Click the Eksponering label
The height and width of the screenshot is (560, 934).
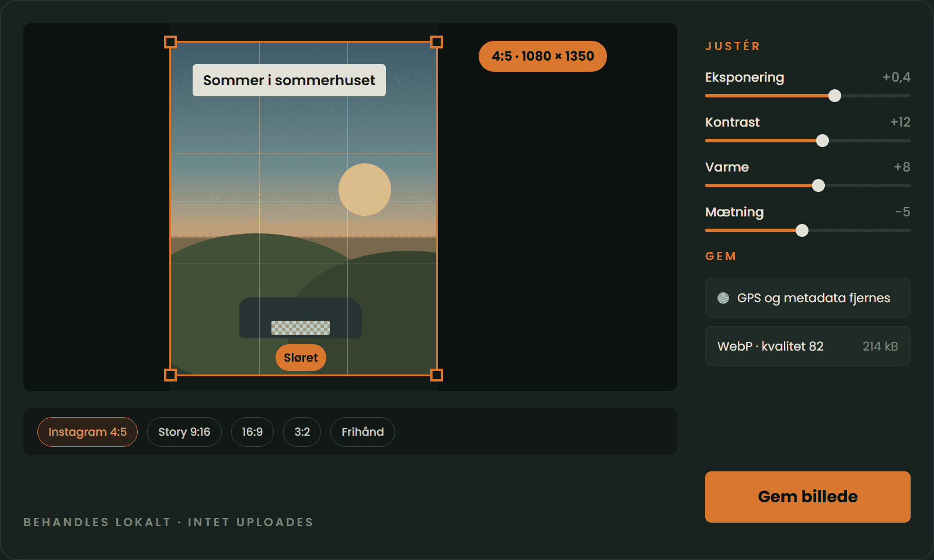pyautogui.click(x=744, y=78)
